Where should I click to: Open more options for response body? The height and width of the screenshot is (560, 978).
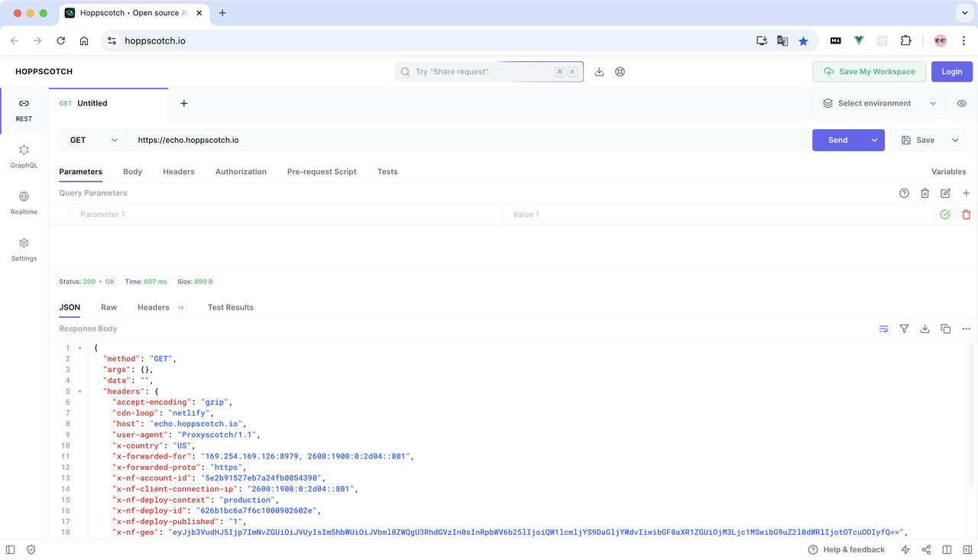coord(966,329)
